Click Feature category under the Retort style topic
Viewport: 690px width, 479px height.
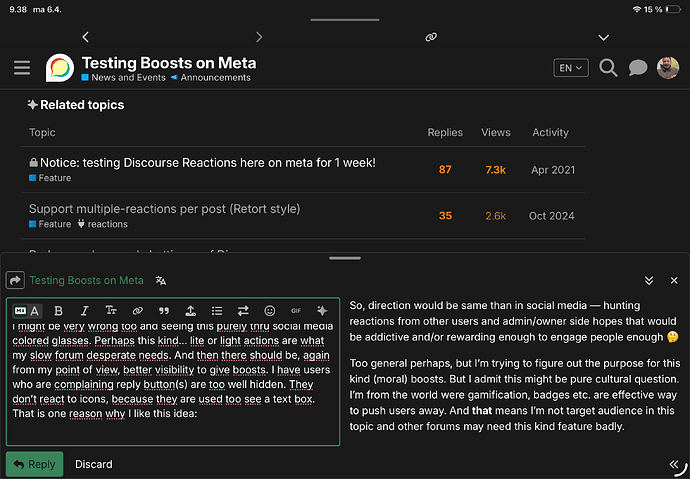click(50, 224)
